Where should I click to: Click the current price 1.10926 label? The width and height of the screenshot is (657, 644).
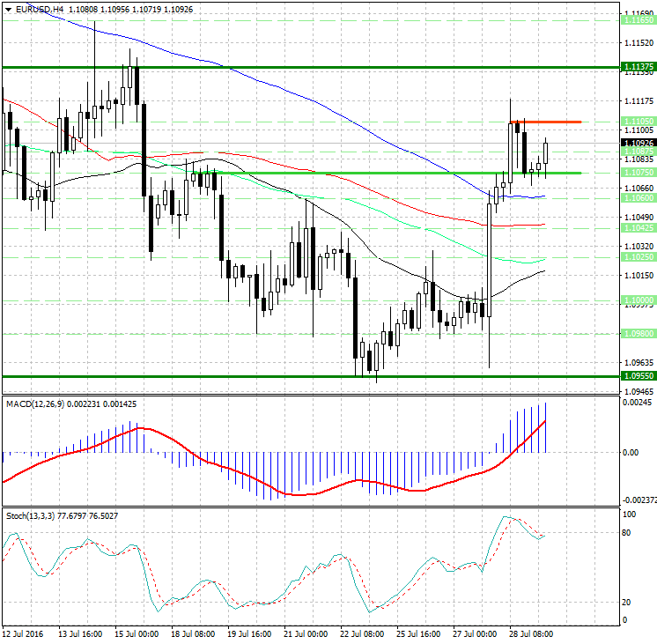coord(639,143)
